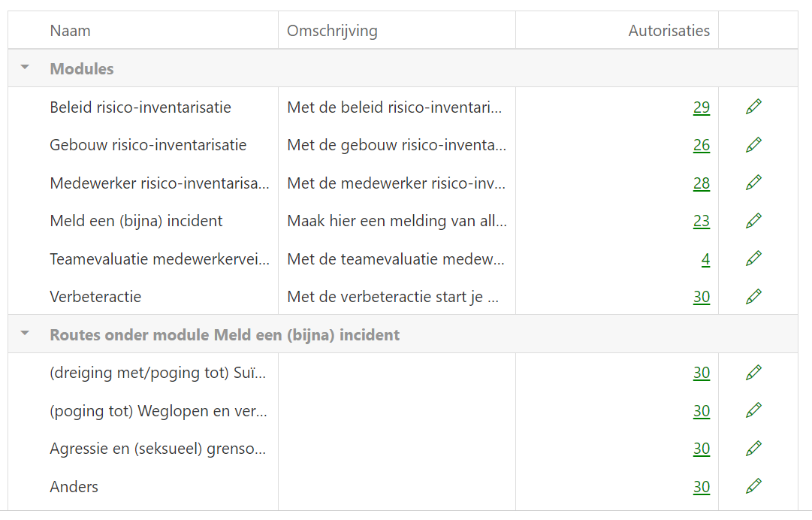Screen dimensions: 812x520
Task: Edit the (dreiging met/poging tot) Suïcide route
Action: [753, 372]
